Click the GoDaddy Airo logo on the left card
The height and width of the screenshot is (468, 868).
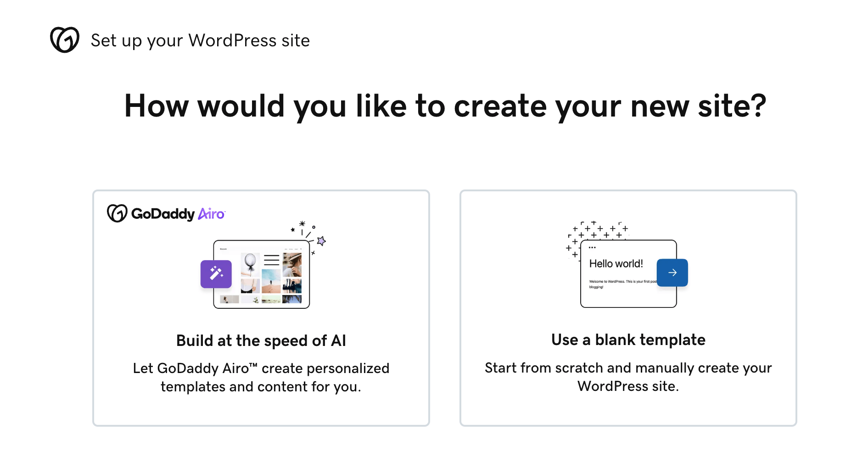click(166, 213)
